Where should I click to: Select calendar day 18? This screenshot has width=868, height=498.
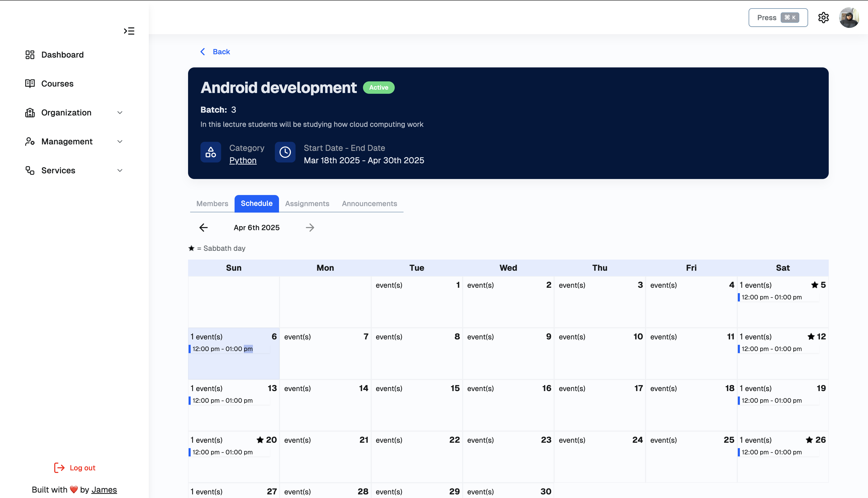(691, 405)
